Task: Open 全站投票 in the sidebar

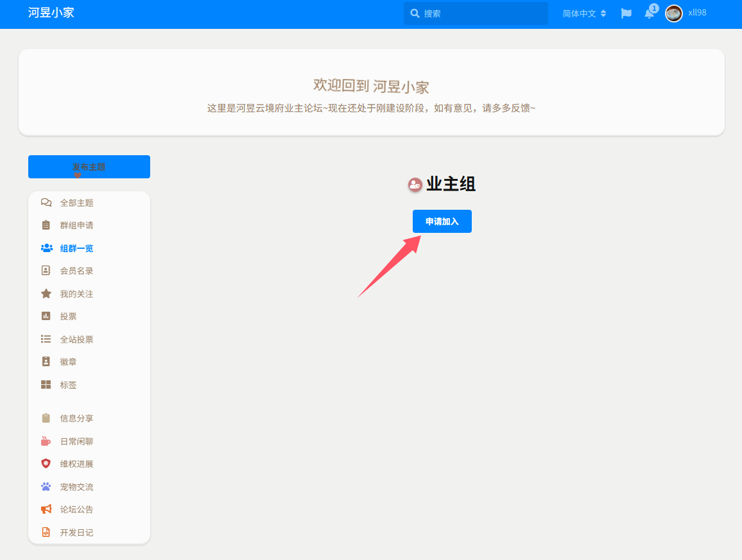Action: click(x=76, y=339)
